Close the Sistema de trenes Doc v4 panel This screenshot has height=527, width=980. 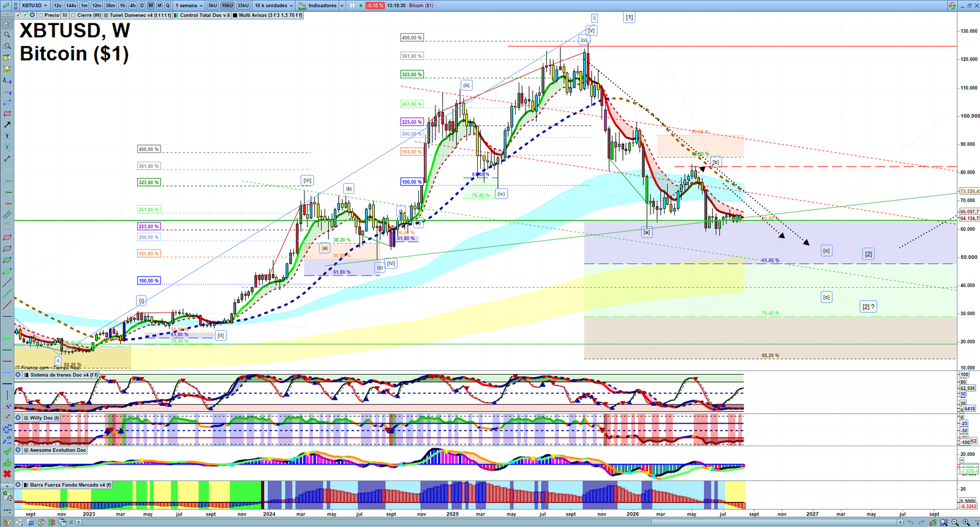pyautogui.click(x=18, y=375)
